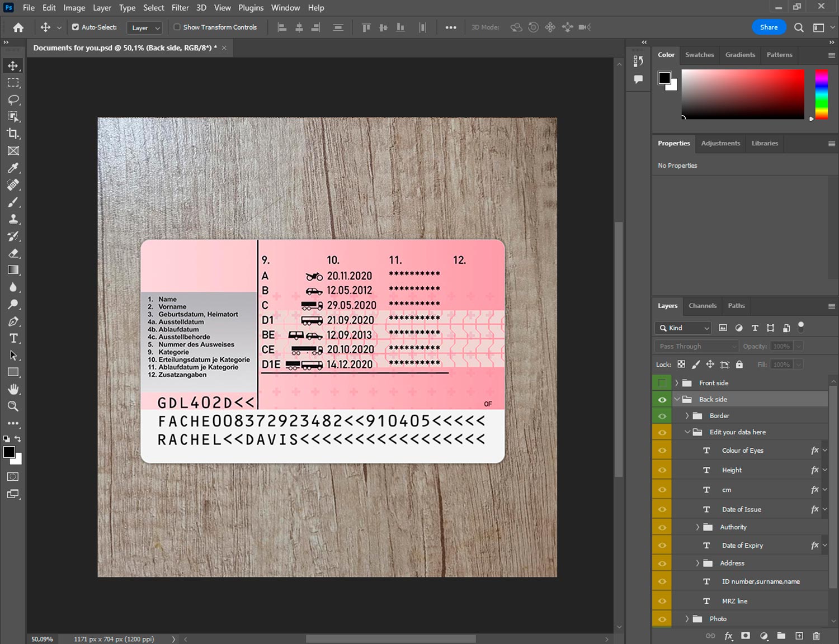Open the Filter menu
Viewport: 839px width, 644px height.
(180, 8)
